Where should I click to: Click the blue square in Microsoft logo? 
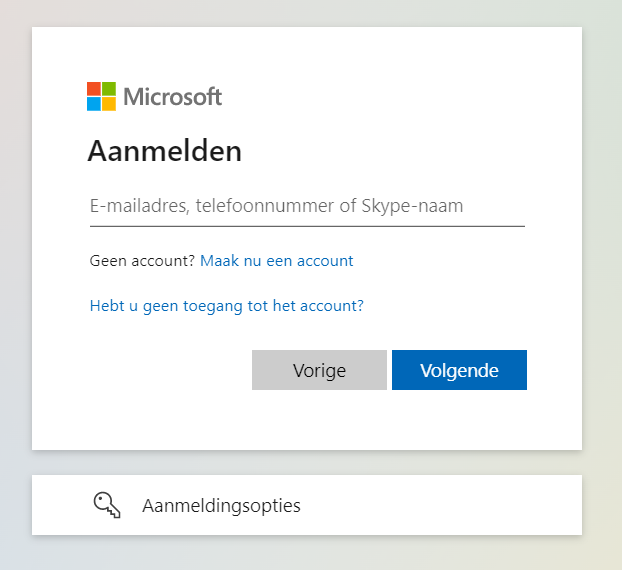(x=94, y=103)
